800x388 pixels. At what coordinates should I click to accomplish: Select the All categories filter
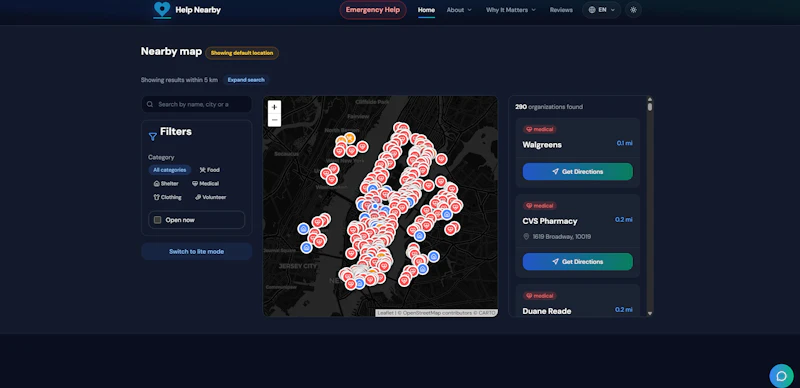point(170,170)
